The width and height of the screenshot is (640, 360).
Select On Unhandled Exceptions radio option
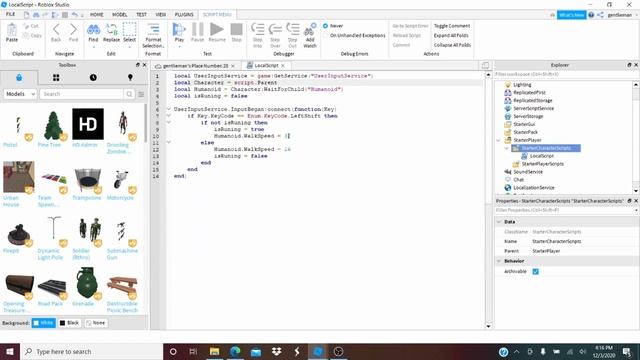point(325,36)
